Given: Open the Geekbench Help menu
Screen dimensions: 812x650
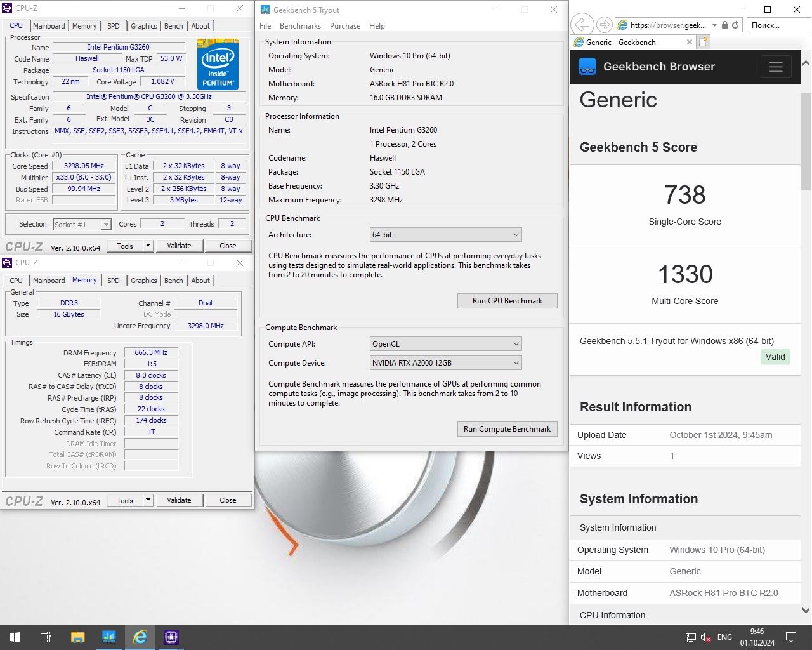Looking at the screenshot, I should (377, 26).
